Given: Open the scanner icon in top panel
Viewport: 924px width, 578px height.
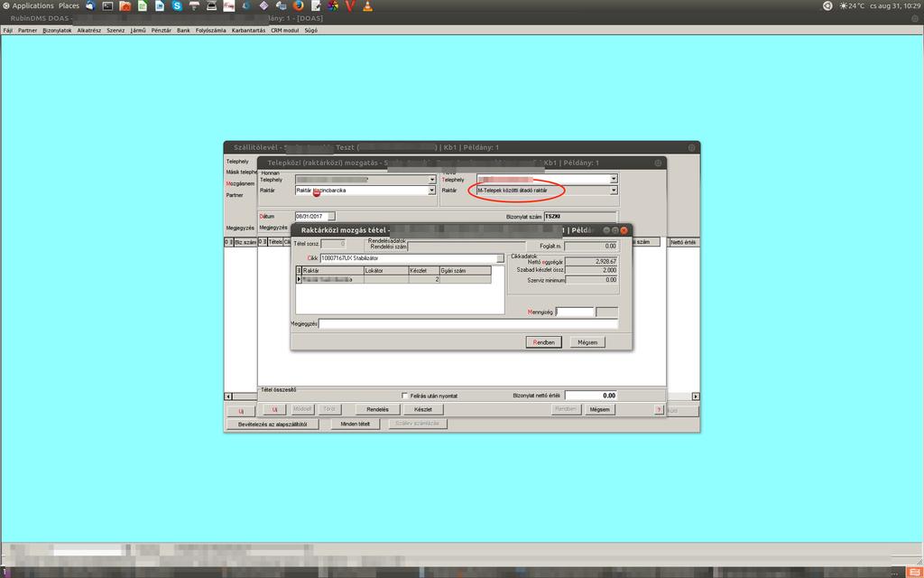Looking at the screenshot, I should point(211,6).
